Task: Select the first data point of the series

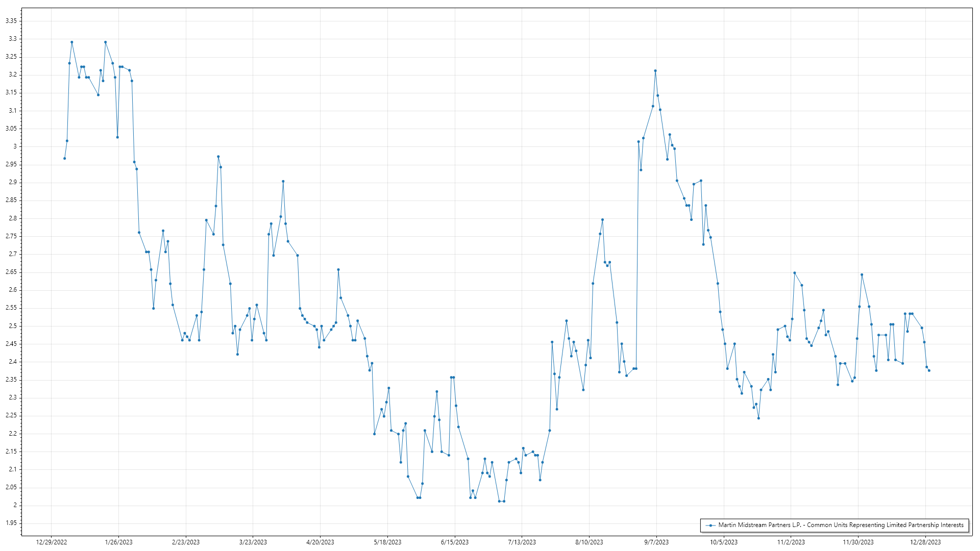Action: [64, 159]
